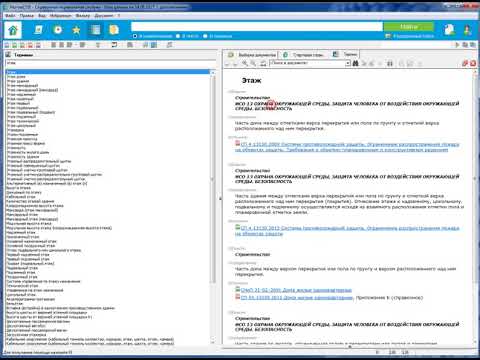Click the yellow document icon in the blue toolbar
Screen dimensions: 480x360
(114, 30)
